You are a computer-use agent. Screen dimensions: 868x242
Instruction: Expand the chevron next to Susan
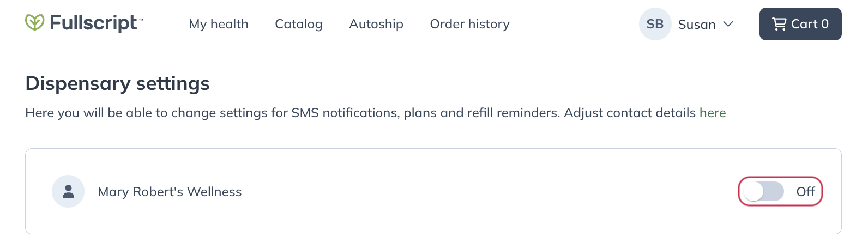[728, 24]
